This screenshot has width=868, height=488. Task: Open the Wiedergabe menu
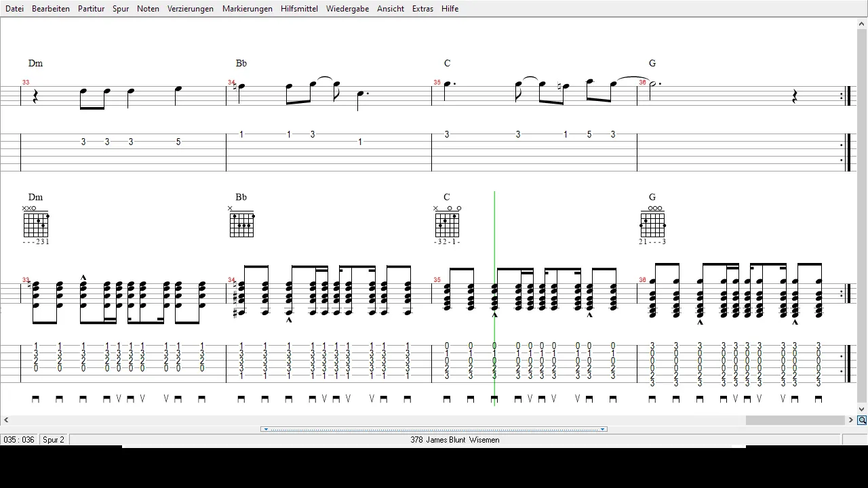(347, 9)
